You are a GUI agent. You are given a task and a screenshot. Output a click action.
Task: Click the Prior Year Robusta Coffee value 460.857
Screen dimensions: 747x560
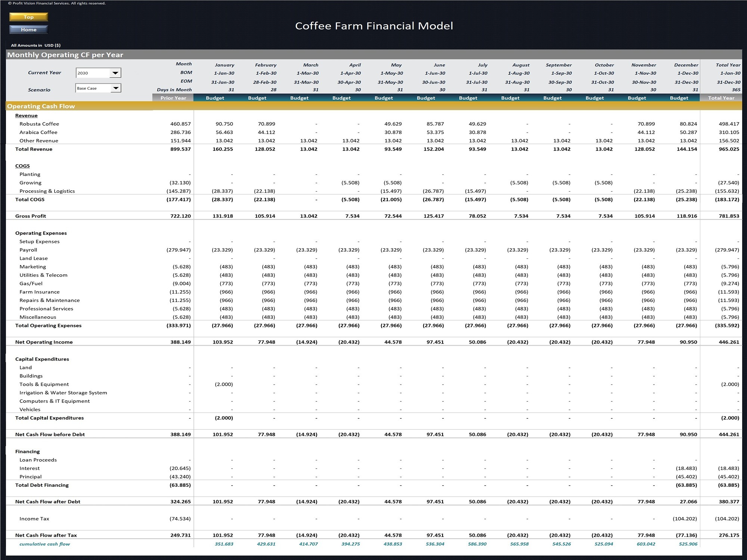coord(180,124)
